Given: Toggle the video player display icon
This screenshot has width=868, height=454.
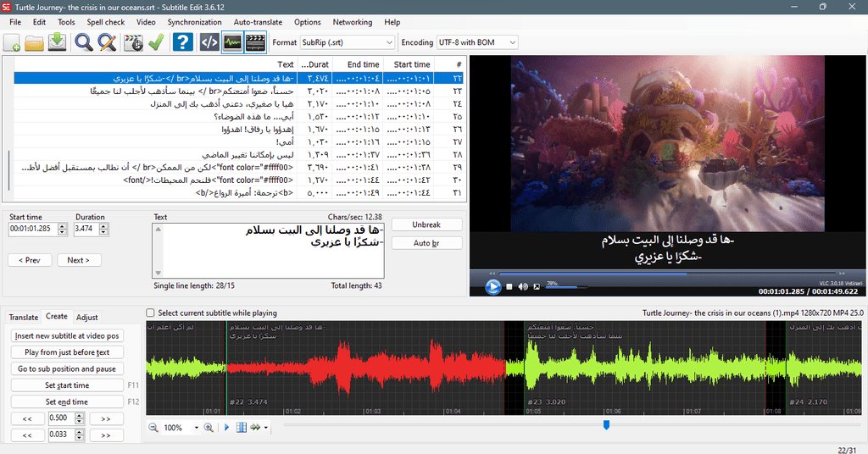Looking at the screenshot, I should pos(255,42).
